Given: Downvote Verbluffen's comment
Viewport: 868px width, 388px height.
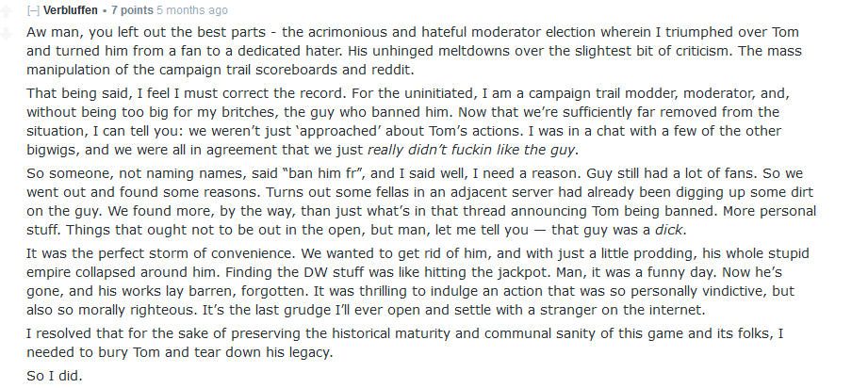Looking at the screenshot, I should click(7, 35).
